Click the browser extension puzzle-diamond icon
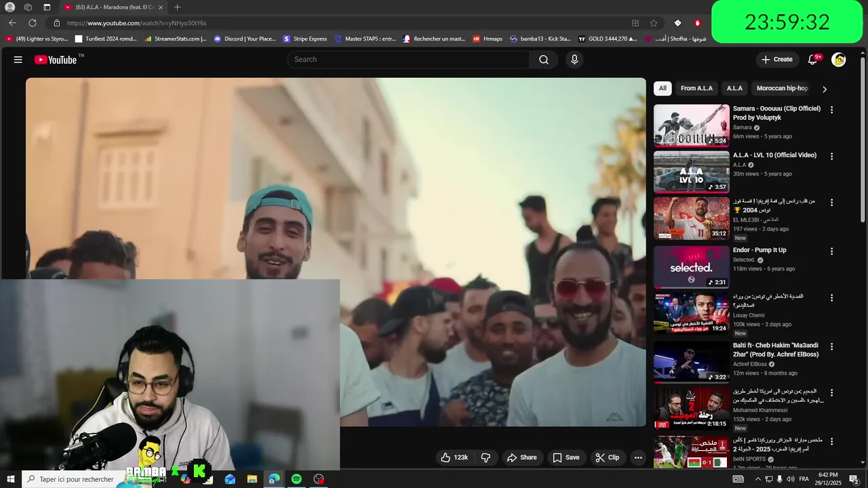Viewport: 868px width, 488px height. point(677,23)
